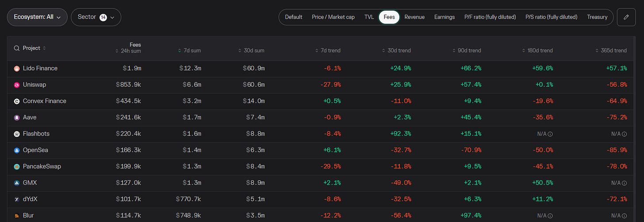Screen dimensions: 644x222
Task: Click the Convex Finance logo icon
Action: point(17,101)
